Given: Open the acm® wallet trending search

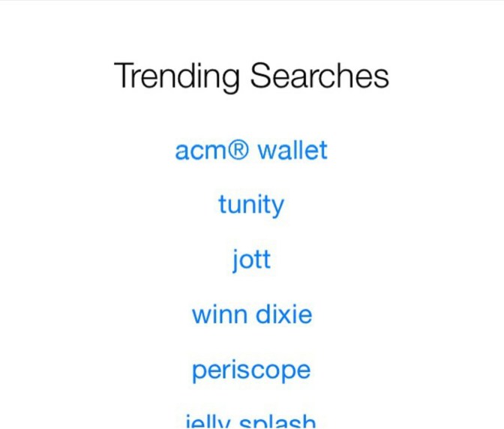Looking at the screenshot, I should [251, 150].
